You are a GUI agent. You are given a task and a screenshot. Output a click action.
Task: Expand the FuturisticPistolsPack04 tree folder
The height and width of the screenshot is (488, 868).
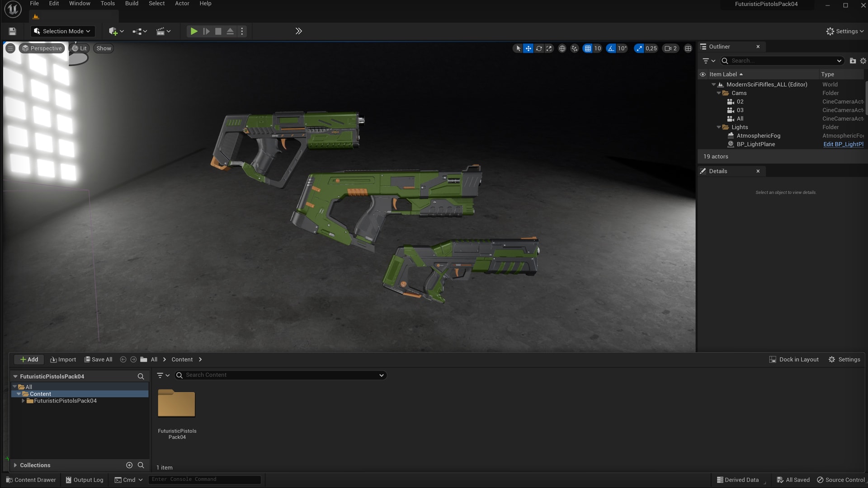pyautogui.click(x=23, y=401)
